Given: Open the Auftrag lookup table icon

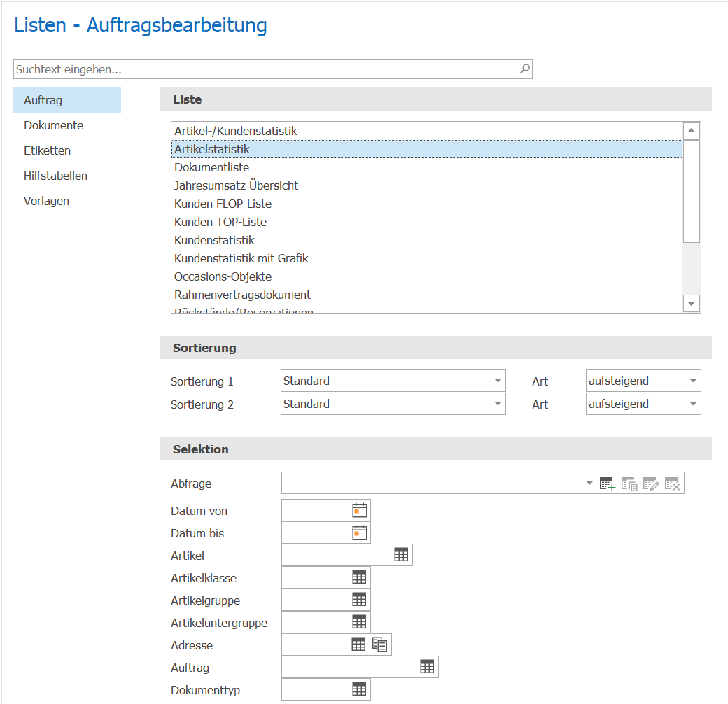Looking at the screenshot, I should [427, 667].
